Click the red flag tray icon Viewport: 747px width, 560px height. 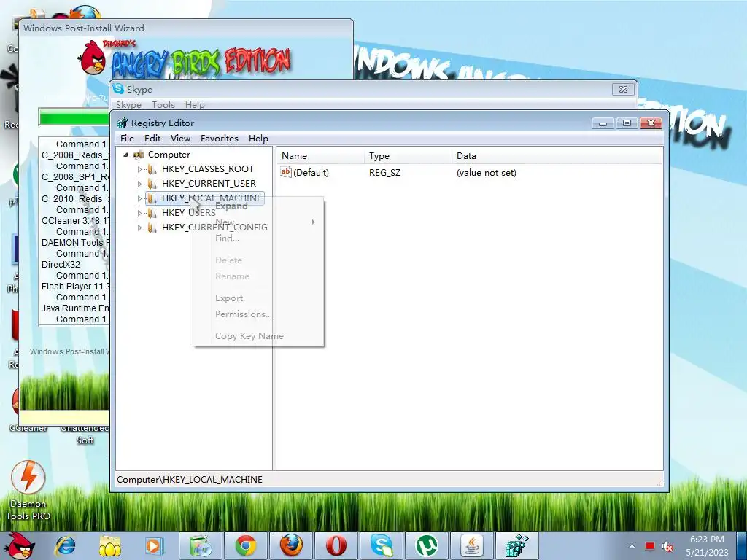point(650,546)
